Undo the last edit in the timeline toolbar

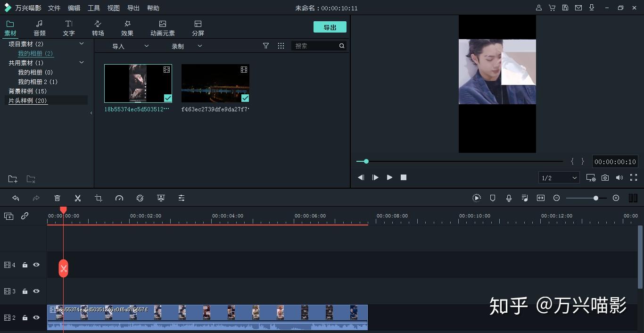click(16, 198)
